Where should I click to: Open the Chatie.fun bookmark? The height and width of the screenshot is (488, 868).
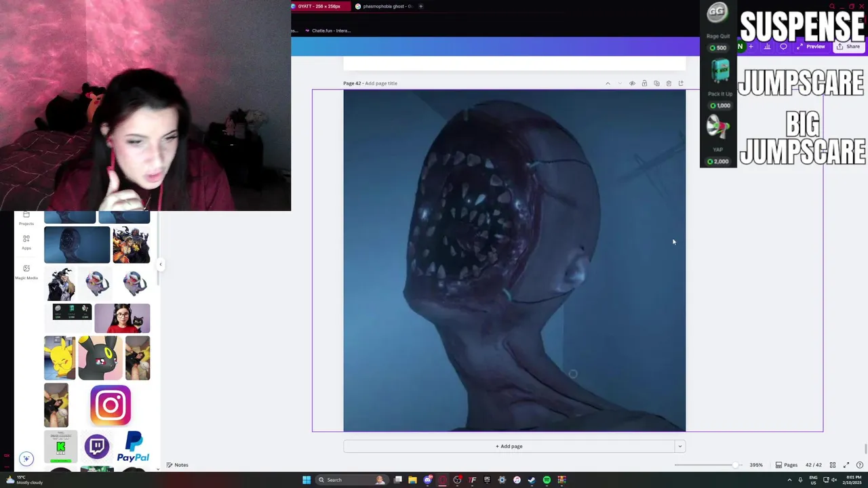point(328,30)
